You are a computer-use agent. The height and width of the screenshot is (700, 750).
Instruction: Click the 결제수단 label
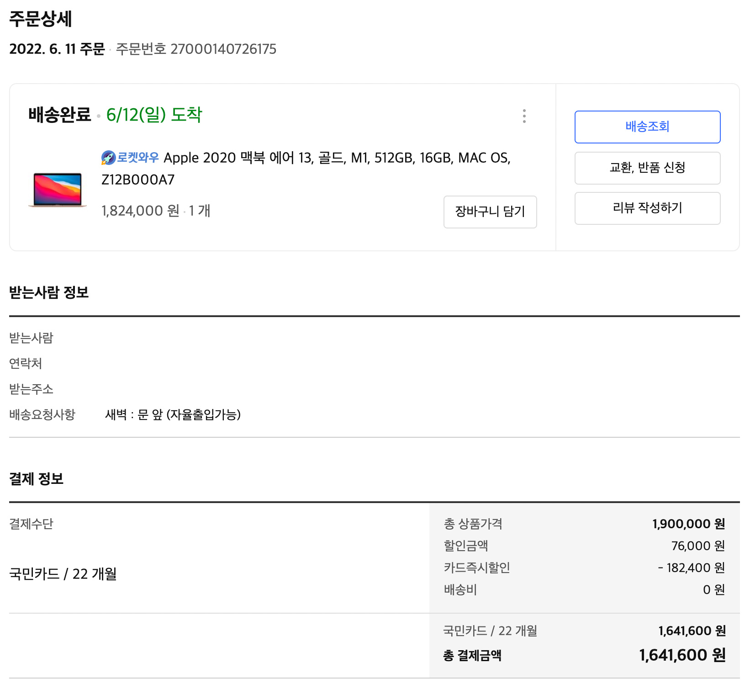pos(31,524)
